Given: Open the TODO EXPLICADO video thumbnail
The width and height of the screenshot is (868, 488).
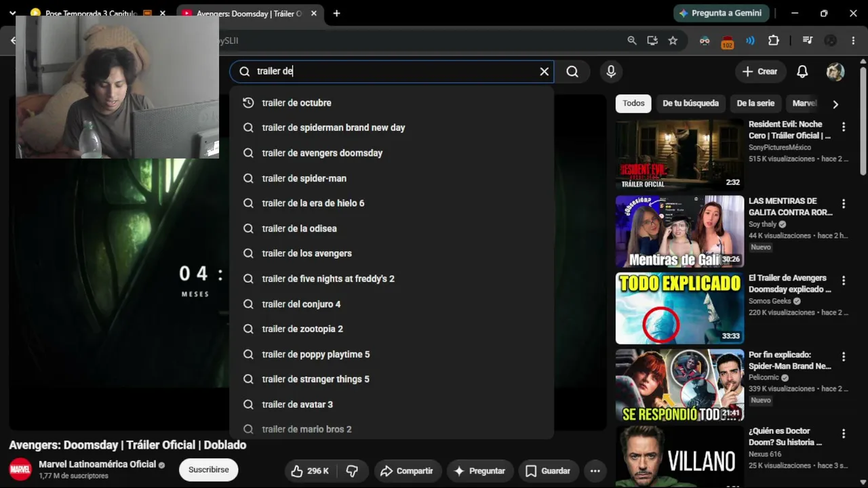Looking at the screenshot, I should (679, 308).
